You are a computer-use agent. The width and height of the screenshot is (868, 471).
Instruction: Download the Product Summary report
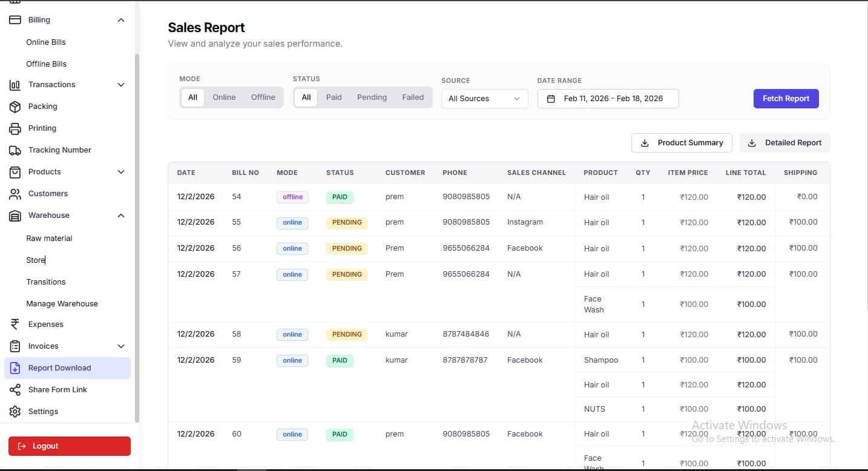(x=682, y=143)
